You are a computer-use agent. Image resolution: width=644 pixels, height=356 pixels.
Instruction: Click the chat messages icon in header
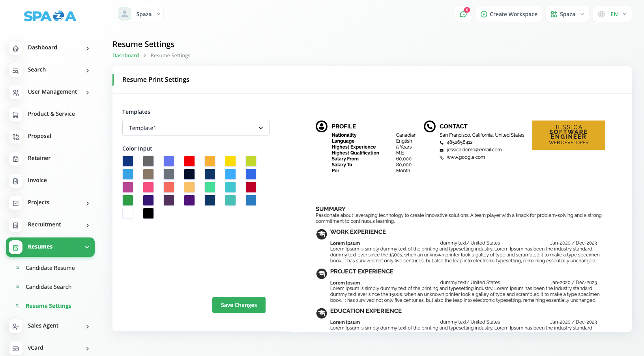(463, 14)
